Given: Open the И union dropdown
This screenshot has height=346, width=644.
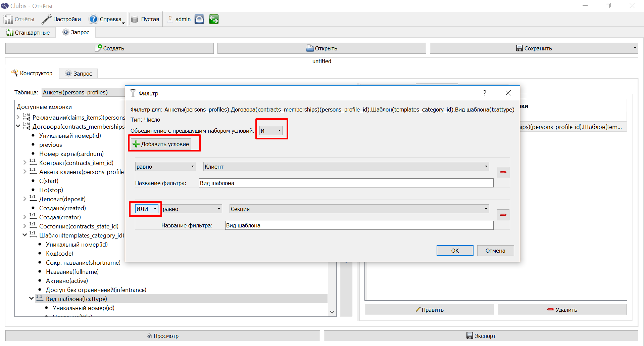Looking at the screenshot, I should 271,131.
